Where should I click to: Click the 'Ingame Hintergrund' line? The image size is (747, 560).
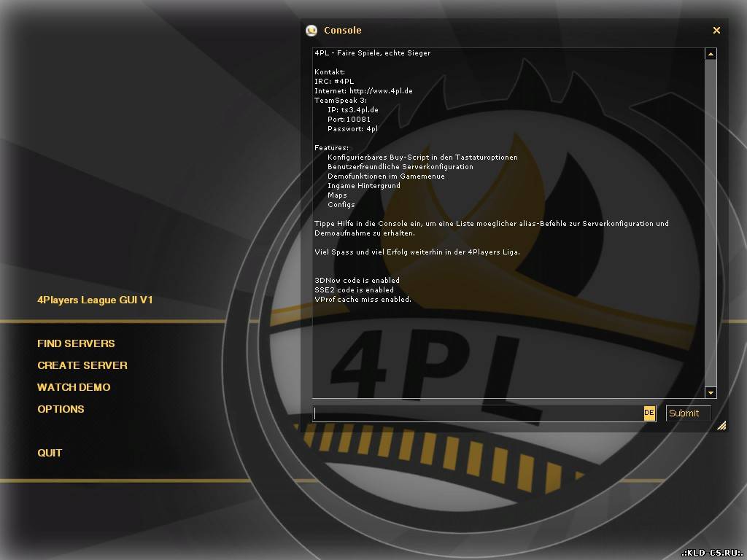364,186
